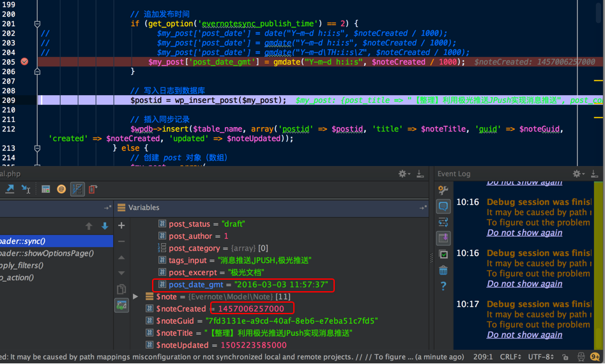Select the sync() stack frame
Screen dimensions: 605x364
pos(56,241)
